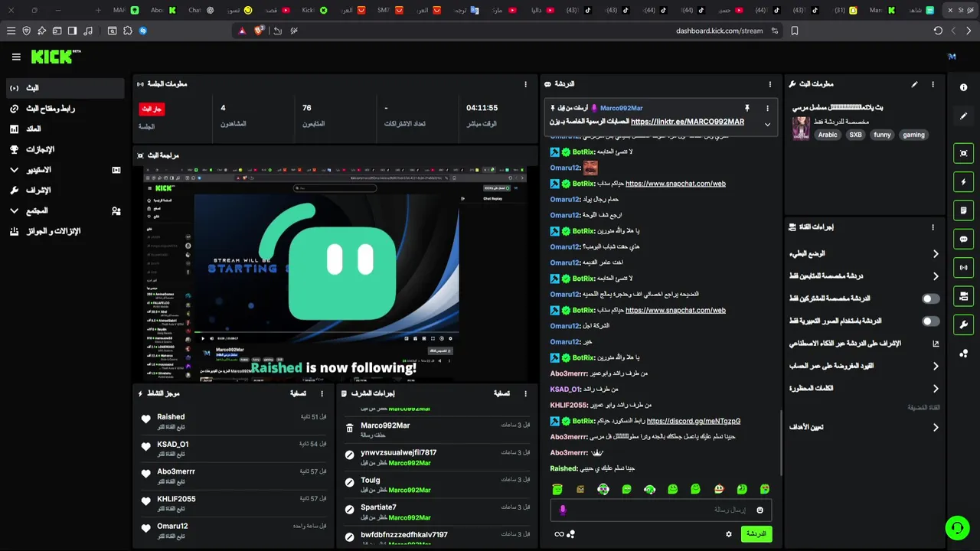
Task: Click Omaru12 in activity feed
Action: [172, 527]
